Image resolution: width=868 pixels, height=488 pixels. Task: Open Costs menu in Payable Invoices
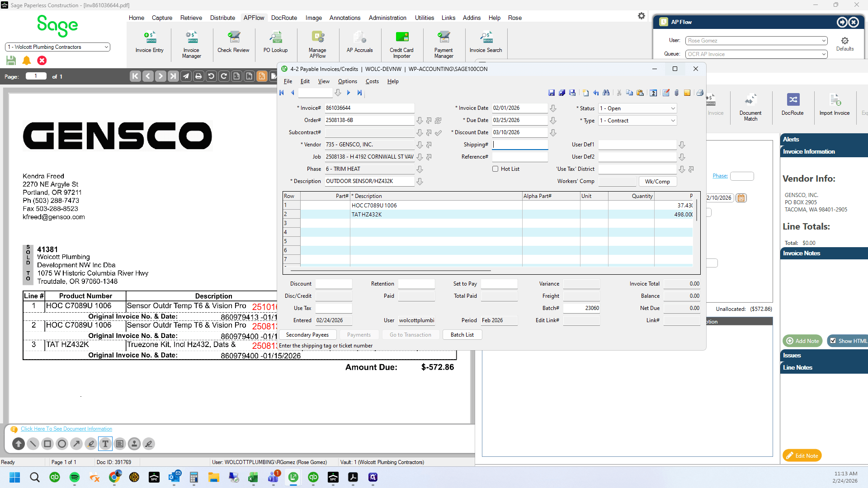coord(372,81)
